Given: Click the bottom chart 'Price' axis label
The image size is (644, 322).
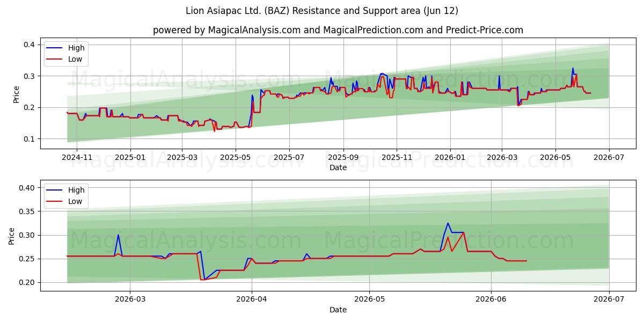Looking at the screenshot, I should [x=12, y=236].
